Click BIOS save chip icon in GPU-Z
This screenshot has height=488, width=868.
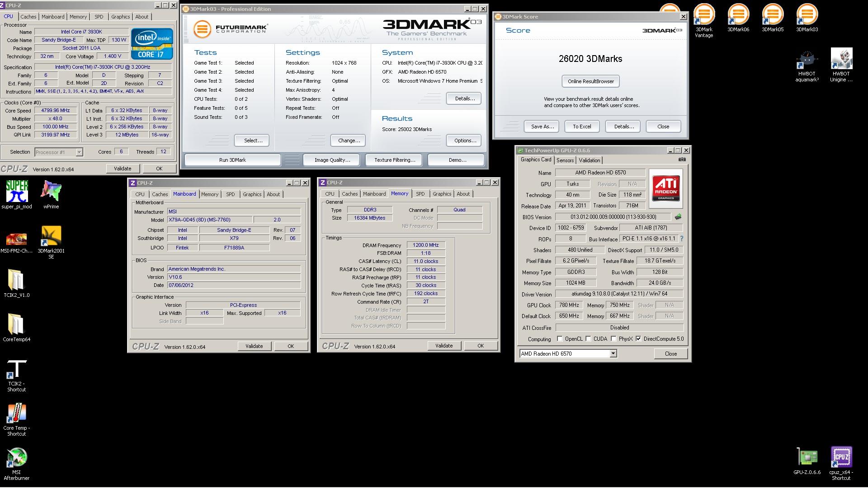click(678, 217)
